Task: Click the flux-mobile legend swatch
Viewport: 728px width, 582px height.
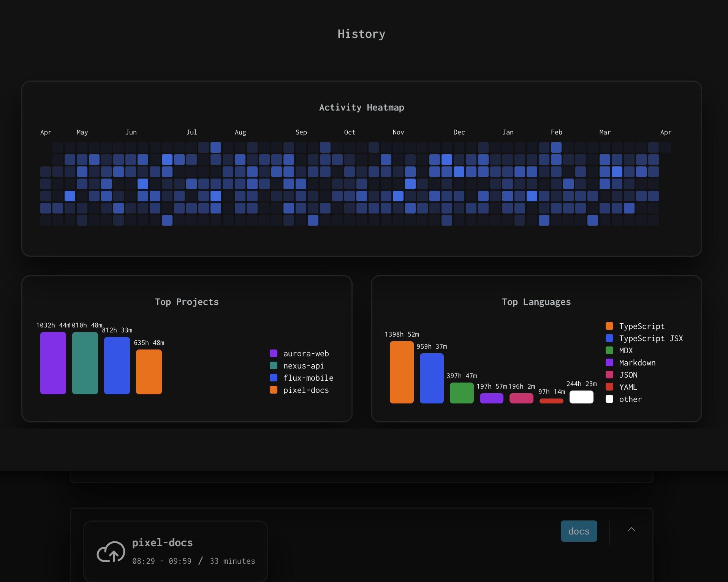Action: 274,378
